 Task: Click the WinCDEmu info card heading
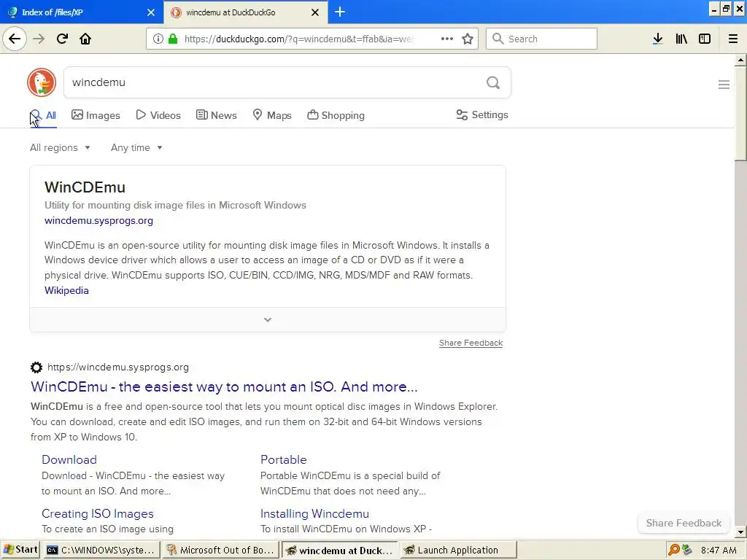[85, 187]
